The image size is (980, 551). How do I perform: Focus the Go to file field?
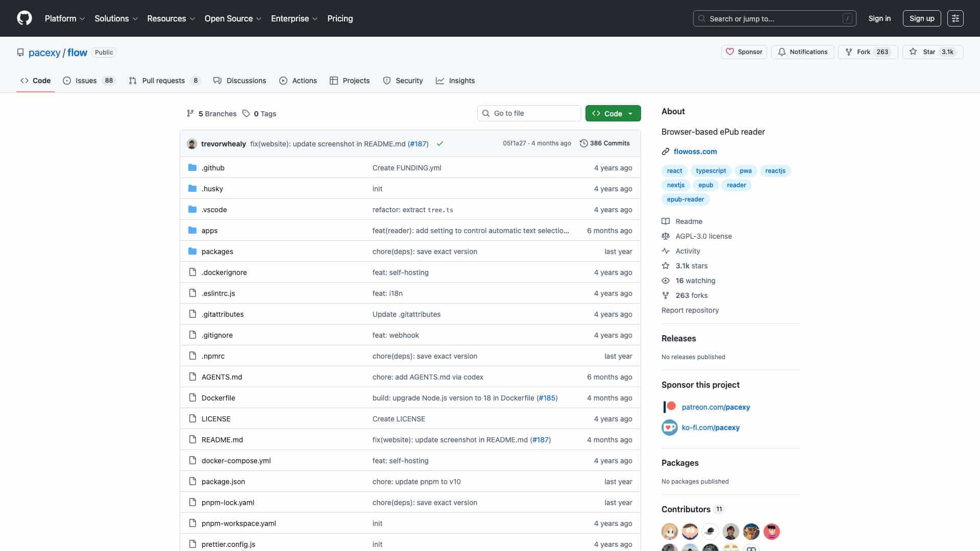coord(529,113)
